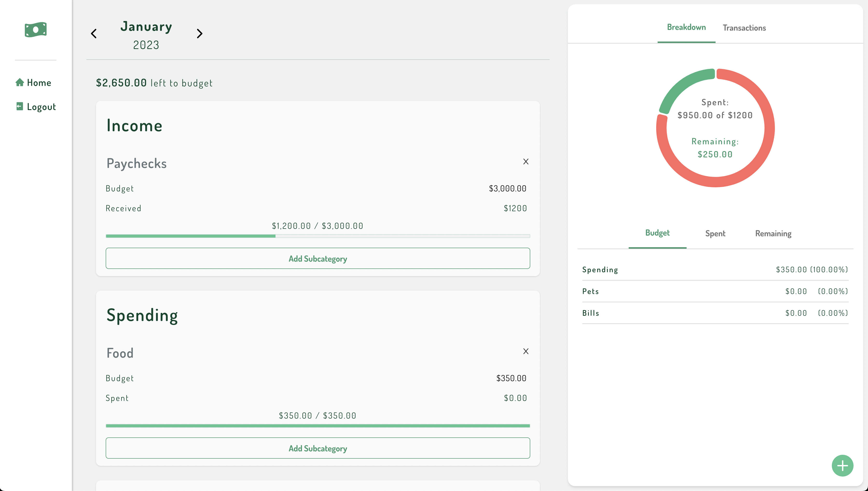Image resolution: width=868 pixels, height=491 pixels.
Task: Switch to the Transactions tab
Action: 744,28
